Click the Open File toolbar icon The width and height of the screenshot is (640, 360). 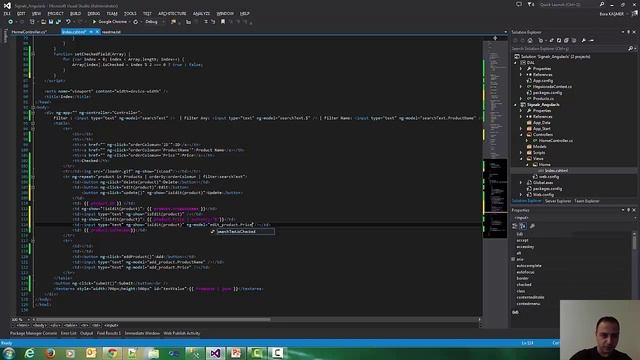(43, 22)
